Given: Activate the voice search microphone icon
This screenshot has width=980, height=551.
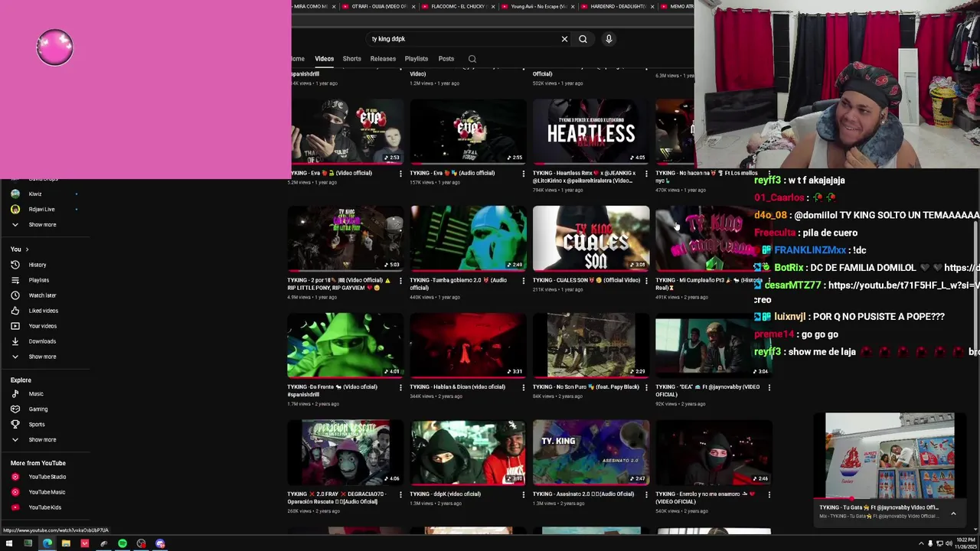Looking at the screenshot, I should click(x=609, y=39).
